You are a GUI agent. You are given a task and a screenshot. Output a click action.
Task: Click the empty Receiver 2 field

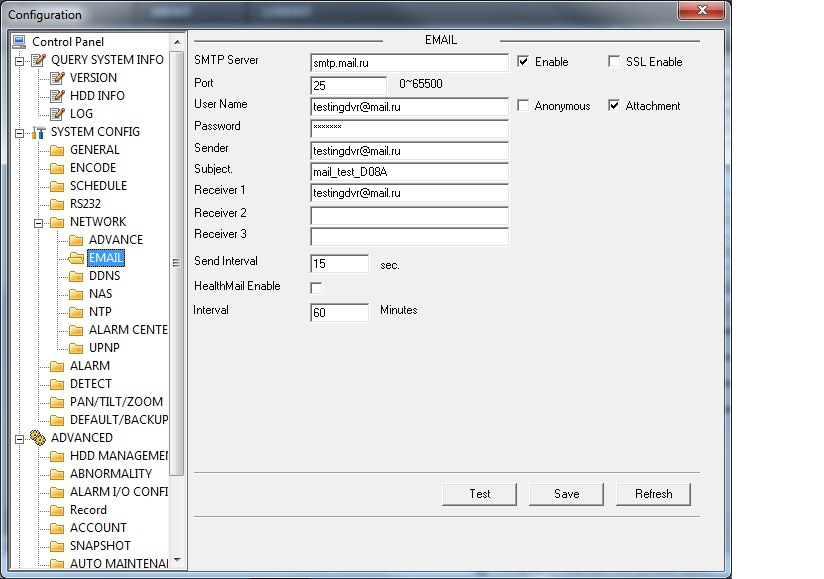point(409,215)
